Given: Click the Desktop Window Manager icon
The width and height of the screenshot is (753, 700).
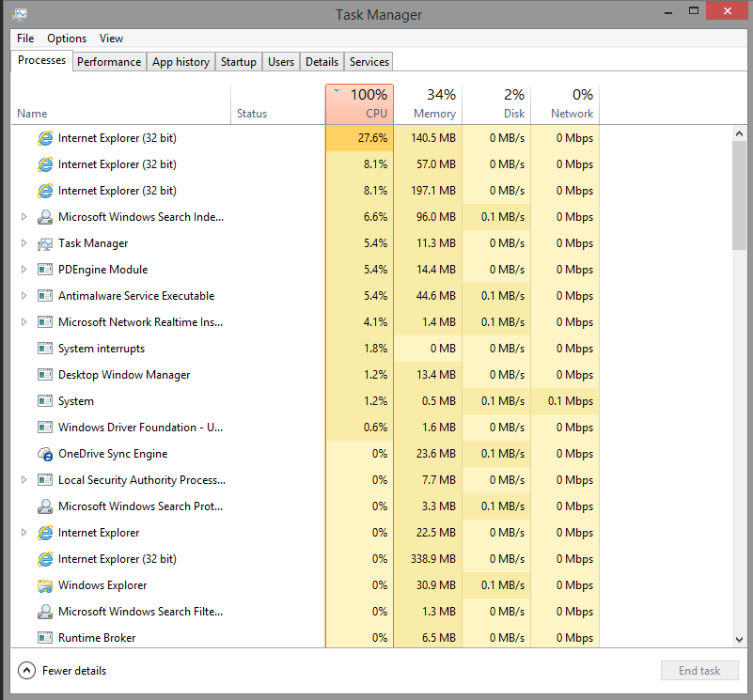Looking at the screenshot, I should [45, 375].
